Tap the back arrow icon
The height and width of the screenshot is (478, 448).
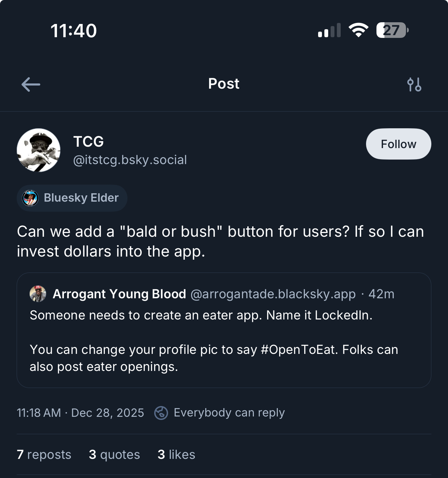(x=31, y=84)
